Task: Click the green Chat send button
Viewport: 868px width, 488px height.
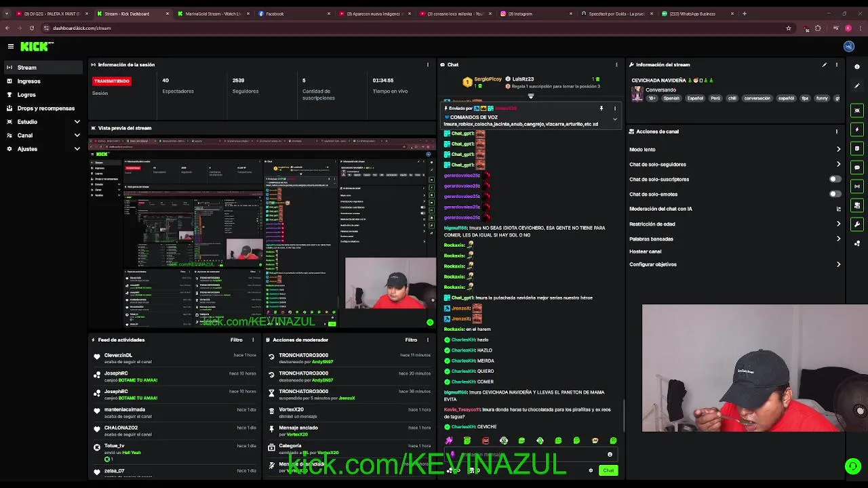Action: [608, 470]
